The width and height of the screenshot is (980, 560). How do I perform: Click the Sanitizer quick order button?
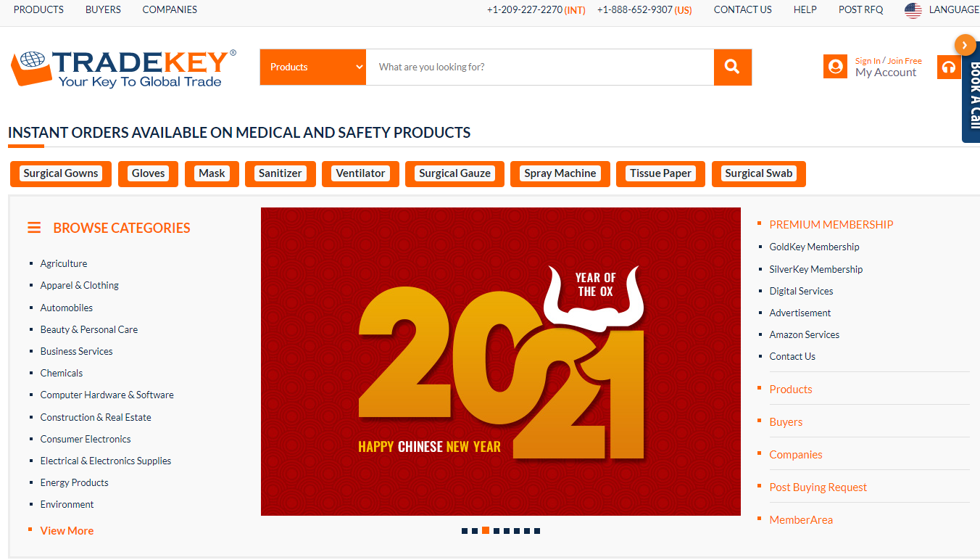[x=281, y=173]
